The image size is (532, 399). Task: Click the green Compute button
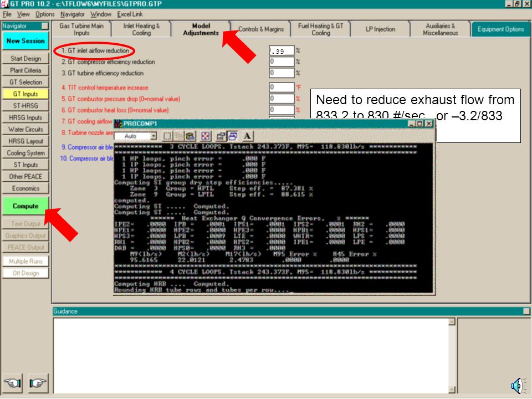point(25,206)
